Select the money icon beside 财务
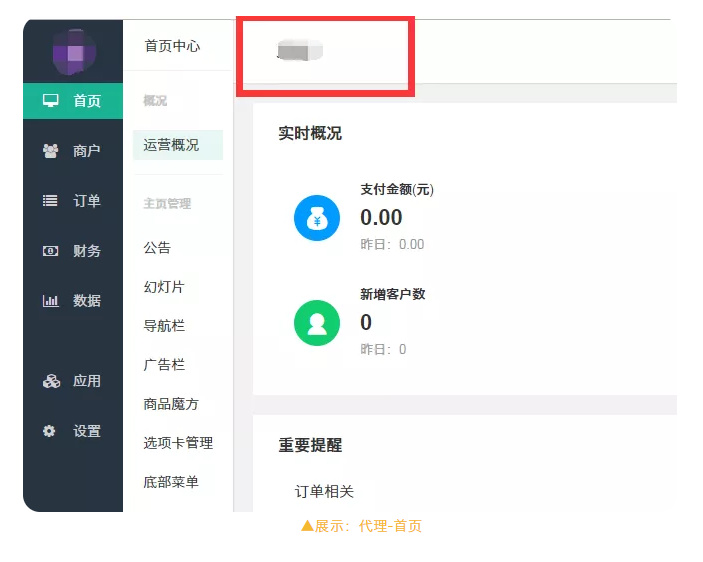The width and height of the screenshot is (703, 562). point(50,251)
